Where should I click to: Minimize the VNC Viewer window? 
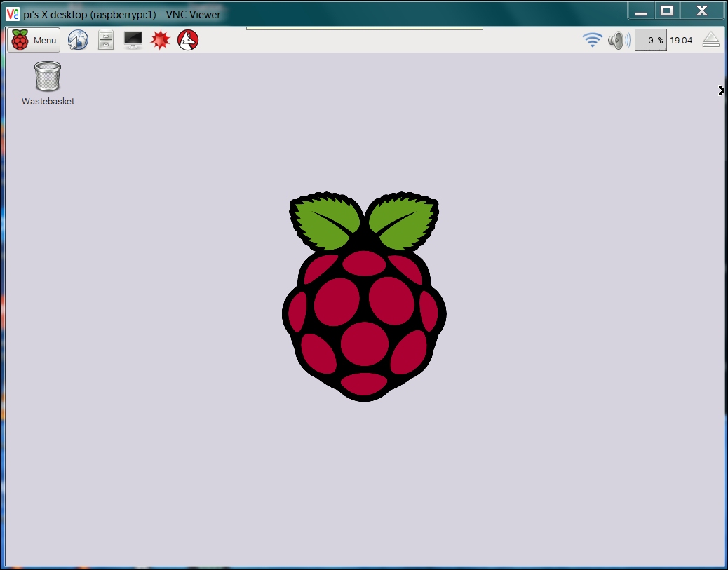pyautogui.click(x=641, y=12)
